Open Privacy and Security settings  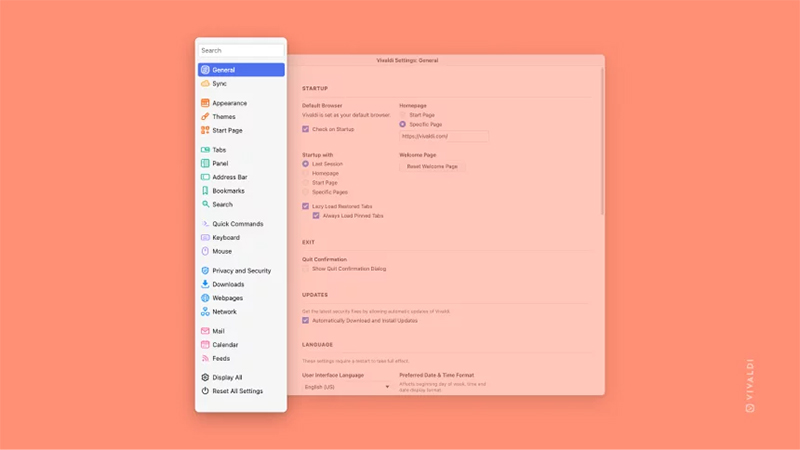241,271
